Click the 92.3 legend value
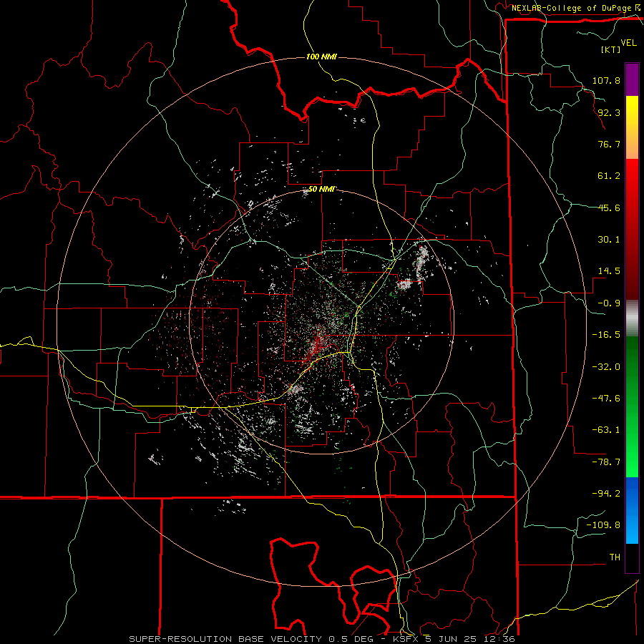The height and width of the screenshot is (644, 644). [609, 112]
